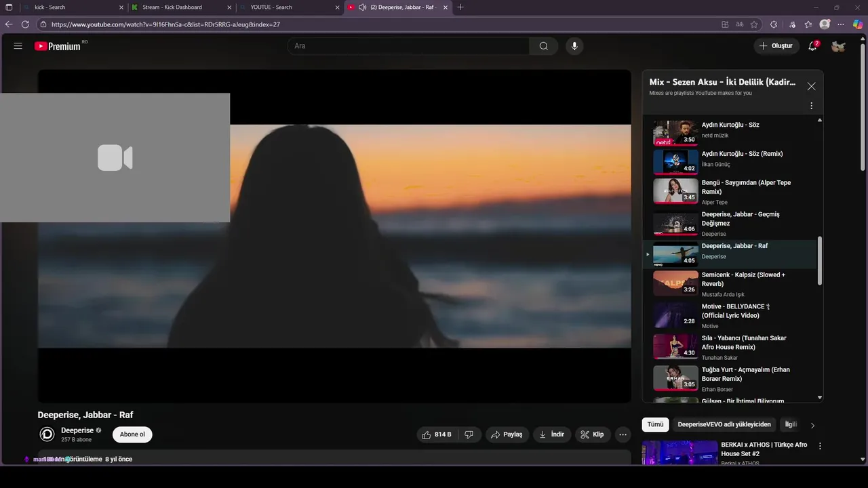Click the playlist scrollbar thumb

[x=820, y=260]
